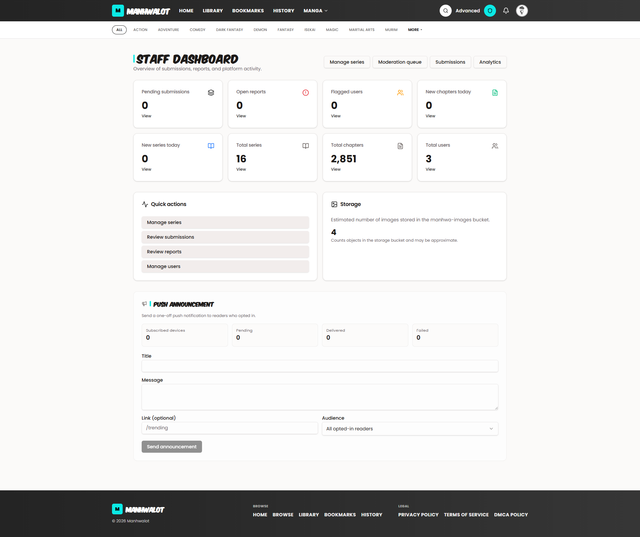This screenshot has width=640, height=537.
Task: Select the Fantasy genre filter
Action: pos(285,29)
